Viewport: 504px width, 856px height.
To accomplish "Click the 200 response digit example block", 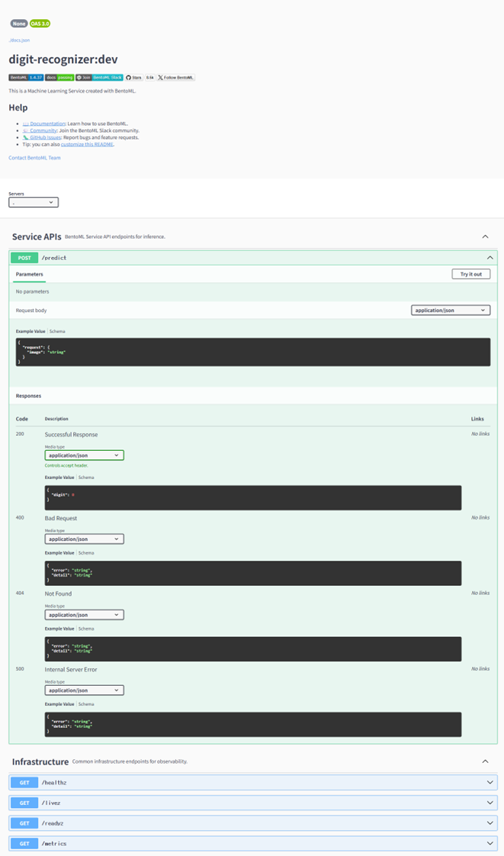I will pyautogui.click(x=252, y=497).
